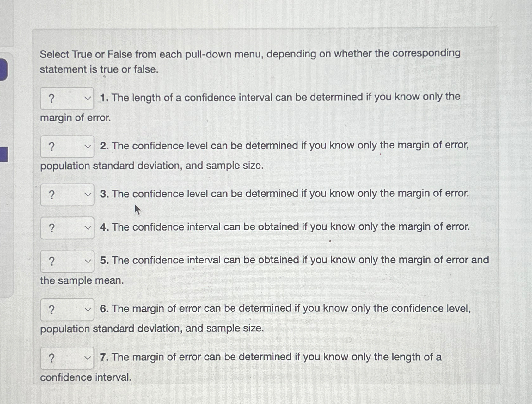Click the chevron icon on statement 3 dropdown
The height and width of the screenshot is (404, 532).
click(88, 194)
